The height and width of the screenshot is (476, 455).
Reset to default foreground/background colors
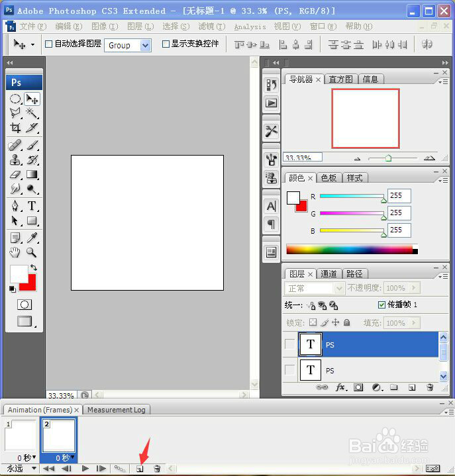pos(13,289)
